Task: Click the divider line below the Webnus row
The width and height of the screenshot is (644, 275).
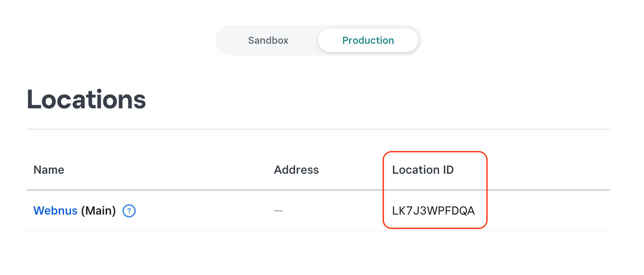Action: click(x=318, y=231)
